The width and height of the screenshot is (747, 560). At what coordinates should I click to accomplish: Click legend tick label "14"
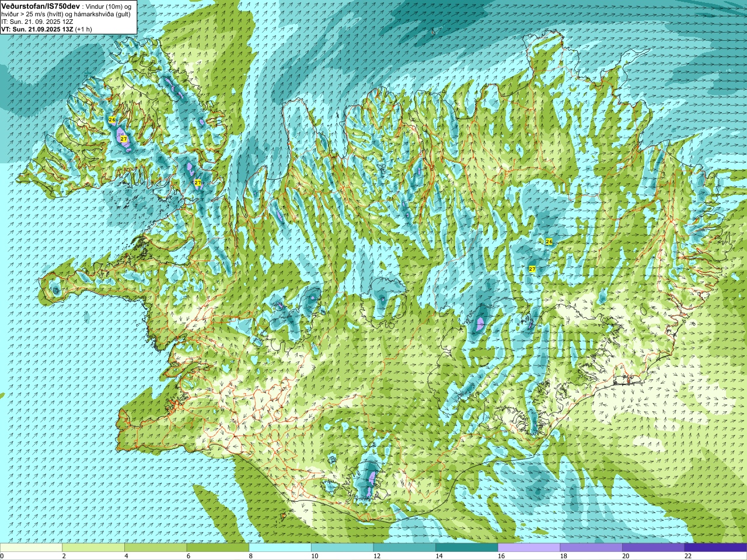[439, 556]
